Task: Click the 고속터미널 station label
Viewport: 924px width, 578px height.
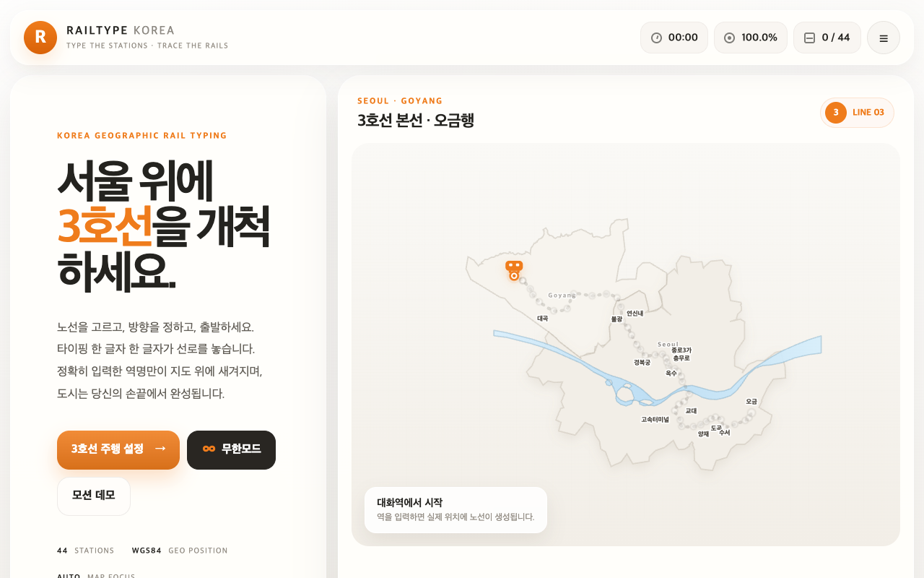Action: 655,420
